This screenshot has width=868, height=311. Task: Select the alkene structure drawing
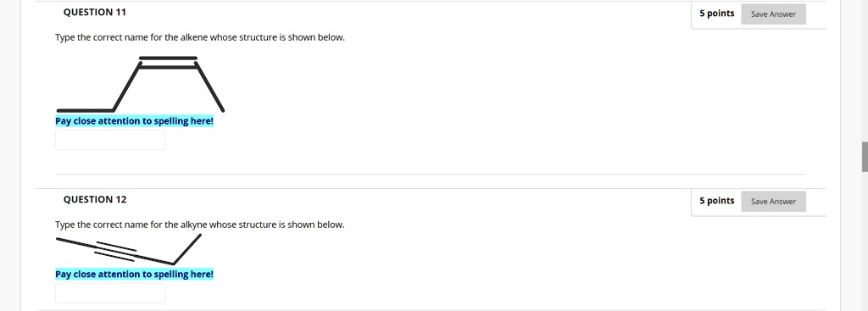point(141,84)
